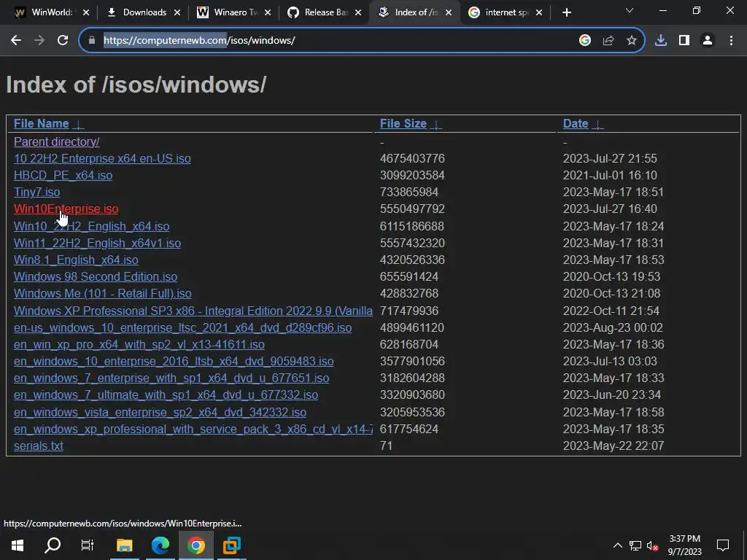747x560 pixels.
Task: Open muted volume tray icon
Action: [653, 545]
